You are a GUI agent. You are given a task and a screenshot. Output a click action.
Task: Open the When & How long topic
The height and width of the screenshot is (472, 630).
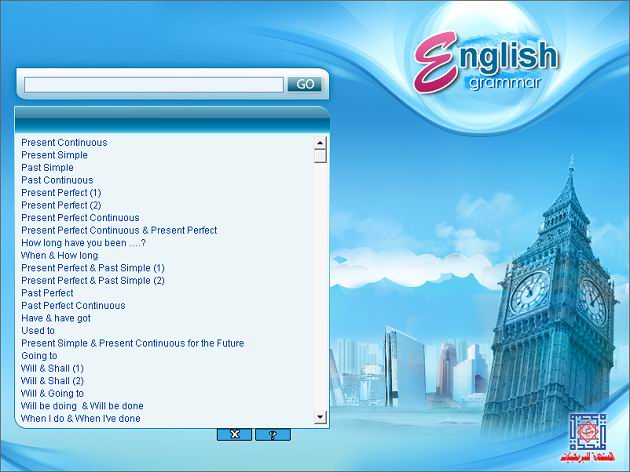pyautogui.click(x=59, y=255)
